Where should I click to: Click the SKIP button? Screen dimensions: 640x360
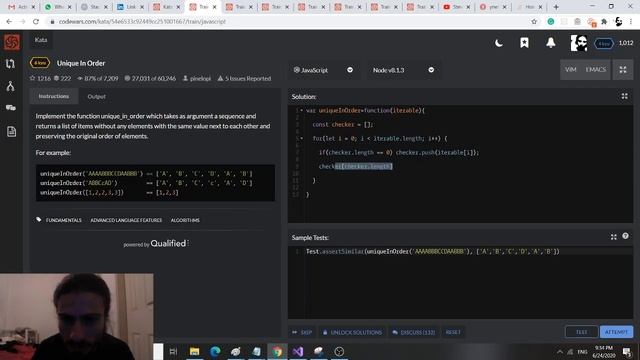tap(302, 332)
